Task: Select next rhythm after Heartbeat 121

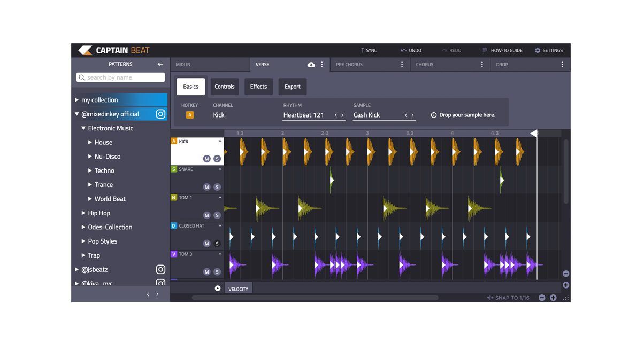Action: click(x=342, y=115)
